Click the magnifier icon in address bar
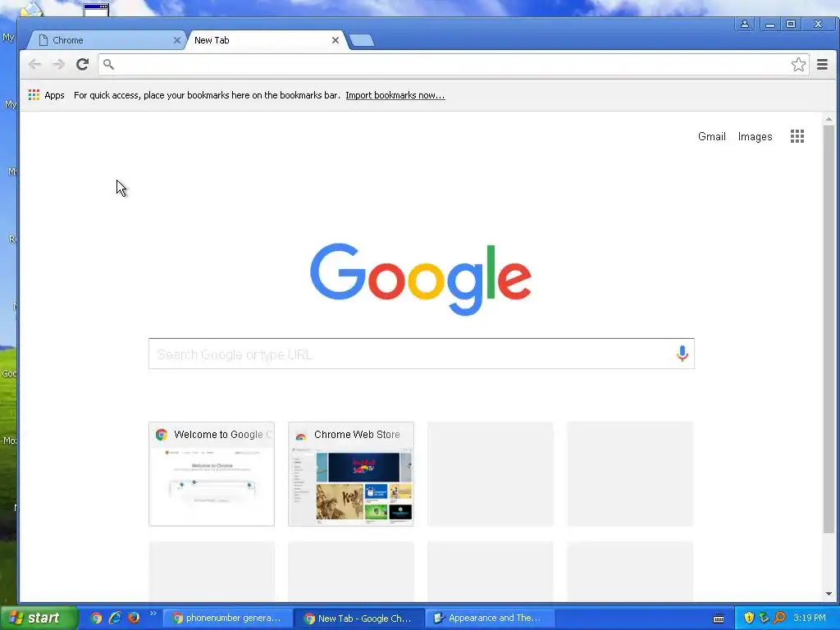This screenshot has height=630, width=840. [109, 64]
